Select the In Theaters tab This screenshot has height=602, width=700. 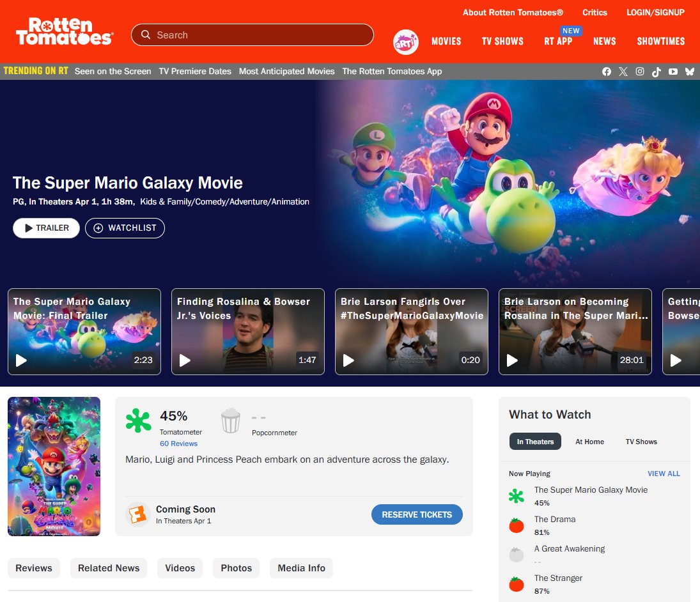click(x=535, y=442)
